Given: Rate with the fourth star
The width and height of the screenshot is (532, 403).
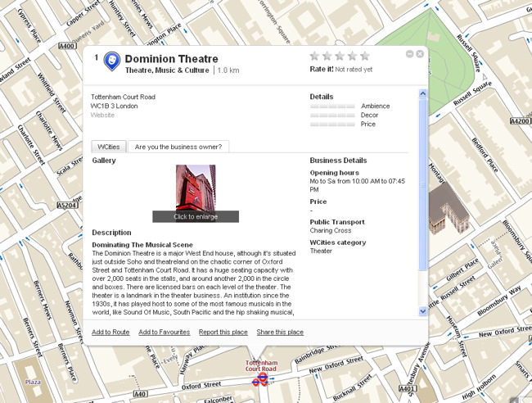Looking at the screenshot, I should (x=352, y=56).
